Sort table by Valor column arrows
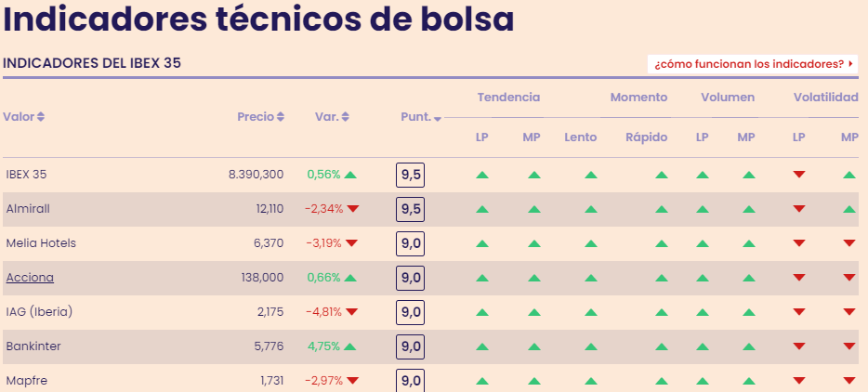This screenshot has height=392, width=868. [x=41, y=117]
